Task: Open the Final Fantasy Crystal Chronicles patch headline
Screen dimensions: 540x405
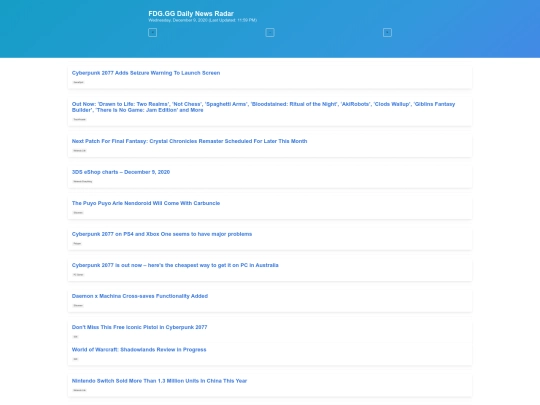Action: tap(189, 141)
